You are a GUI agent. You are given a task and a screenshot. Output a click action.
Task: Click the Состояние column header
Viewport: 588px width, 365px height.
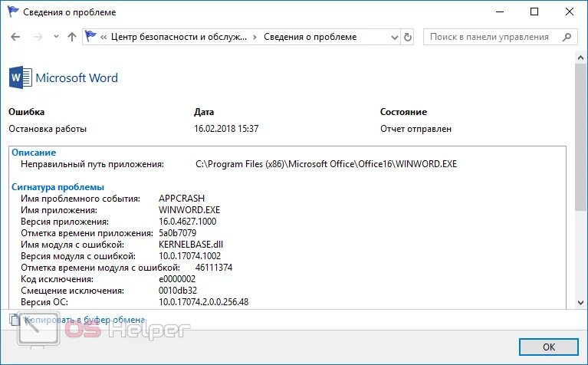(x=403, y=112)
